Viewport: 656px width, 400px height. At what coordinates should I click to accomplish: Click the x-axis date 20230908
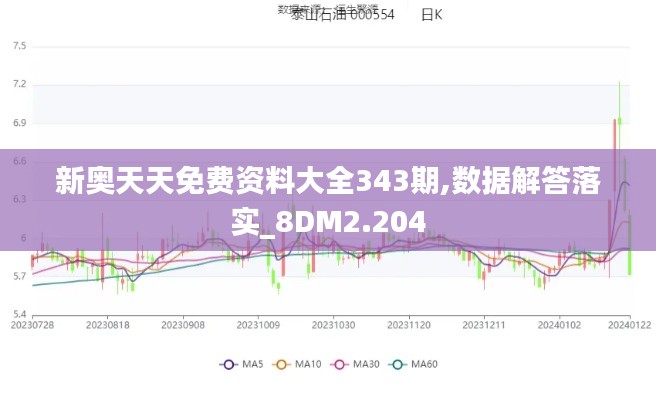point(183,325)
